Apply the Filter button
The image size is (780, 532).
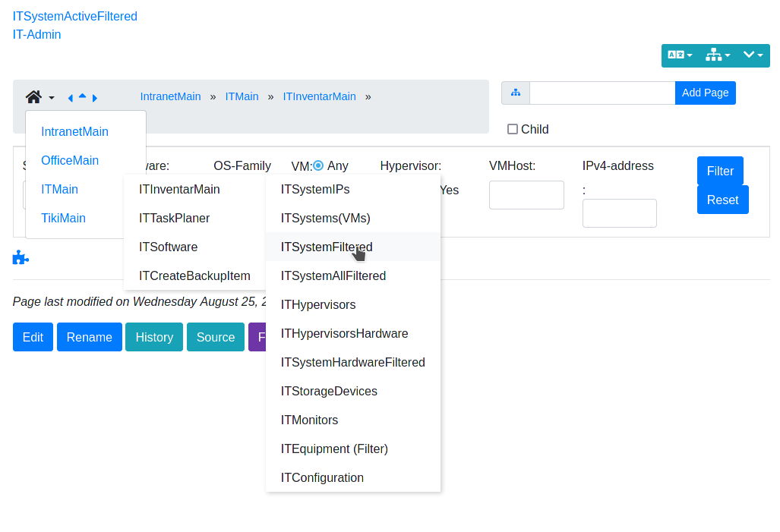pyautogui.click(x=720, y=171)
